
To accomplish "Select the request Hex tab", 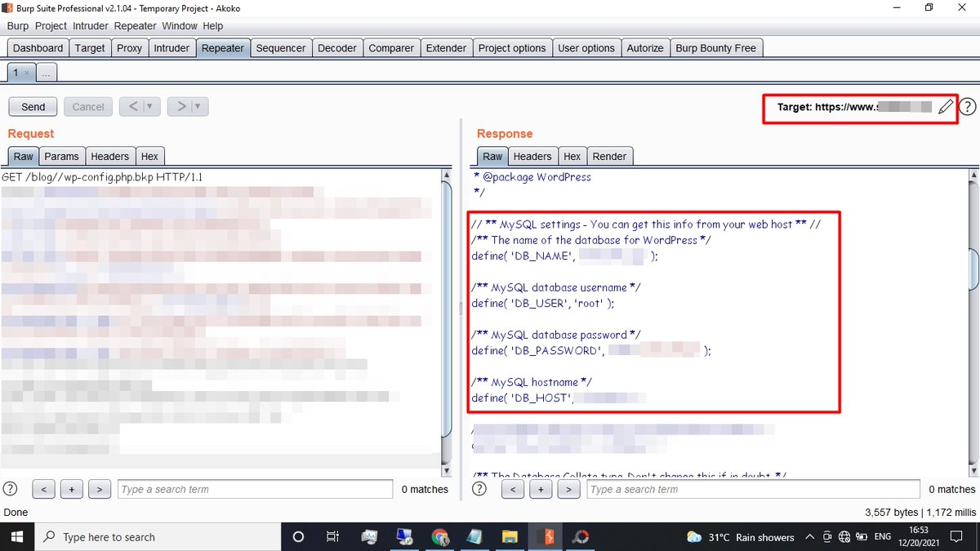I will click(149, 156).
